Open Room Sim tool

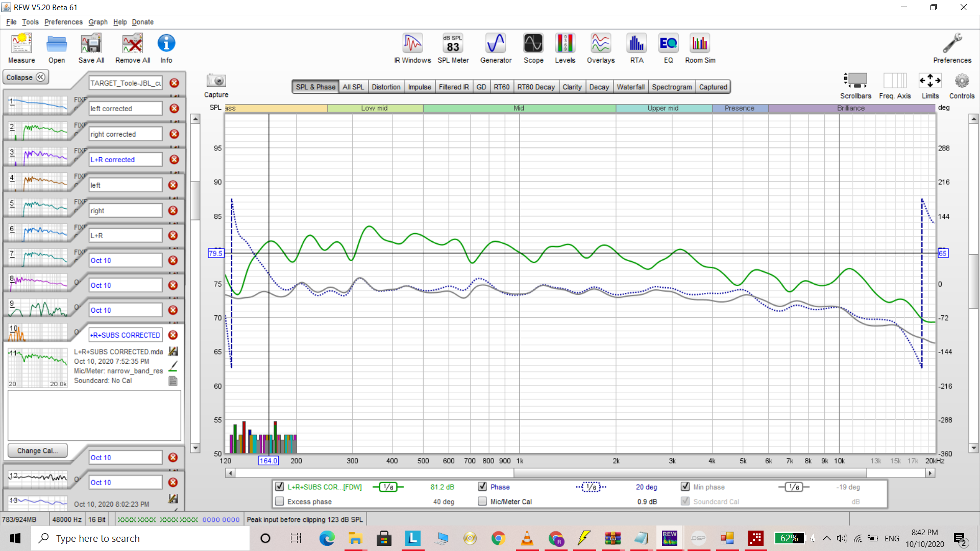[x=700, y=48]
